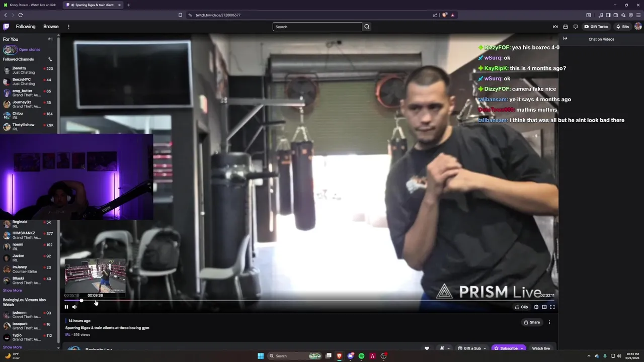Viewport: 644px width, 362px height.
Task: Click the Gift Turbo button
Action: (596, 27)
